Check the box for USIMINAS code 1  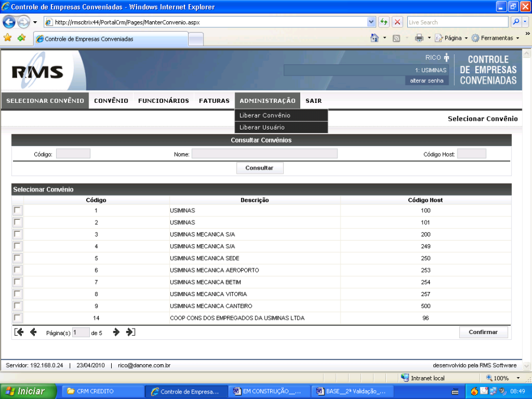[18, 210]
